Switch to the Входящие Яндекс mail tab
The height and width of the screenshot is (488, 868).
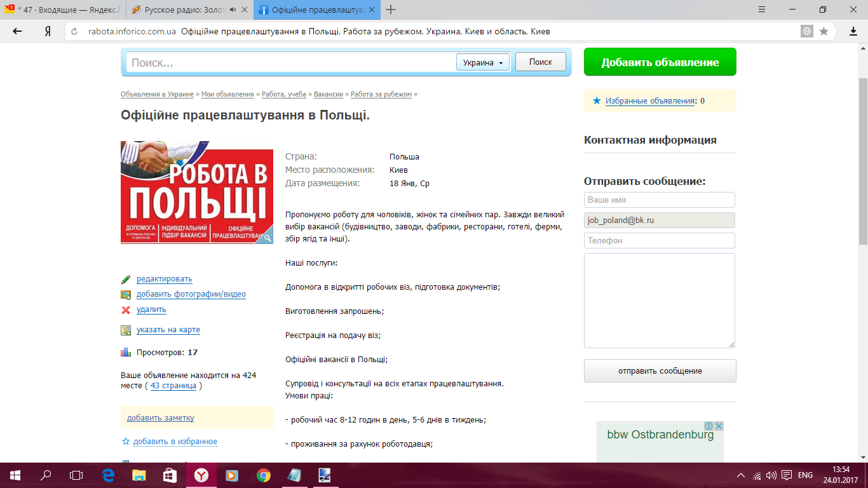pyautogui.click(x=62, y=10)
